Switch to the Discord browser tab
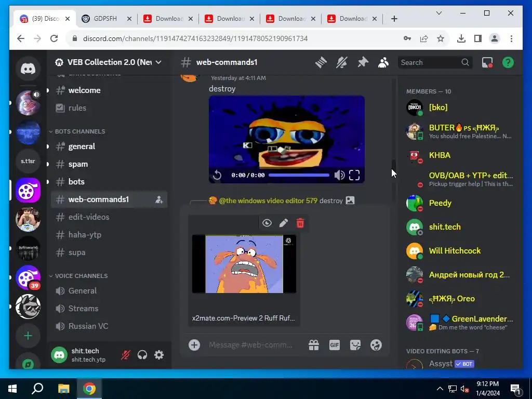Screen dimensions: 532x399 pos(45,19)
